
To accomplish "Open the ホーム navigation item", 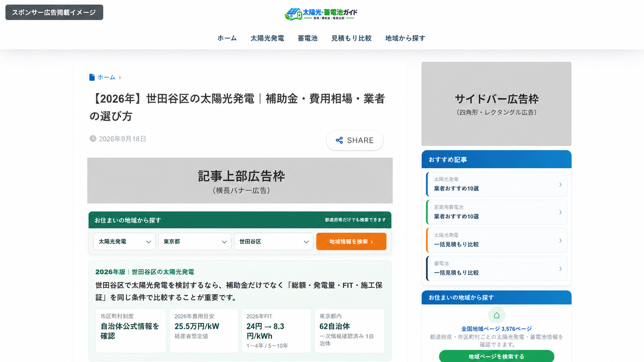I will click(227, 38).
